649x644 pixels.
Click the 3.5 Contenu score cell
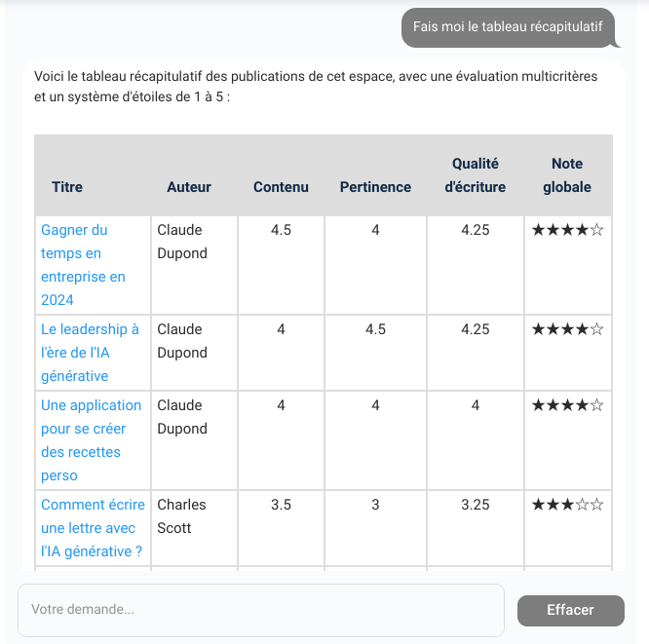tap(281, 506)
